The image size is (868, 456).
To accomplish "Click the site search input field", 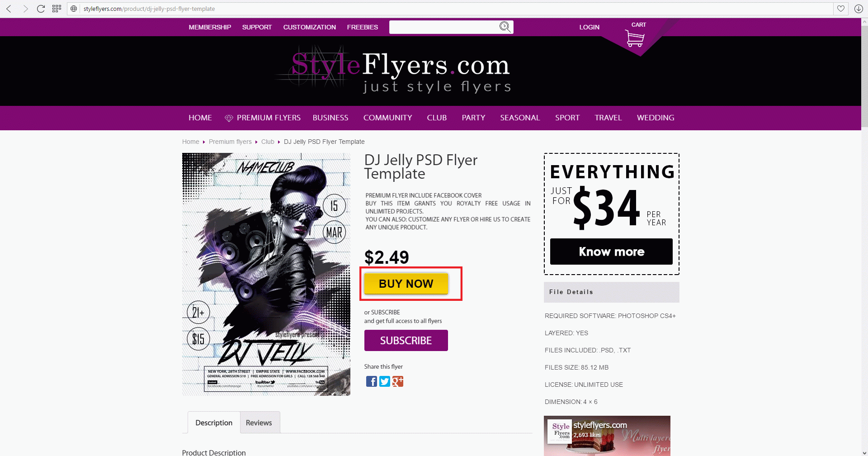I will tap(443, 27).
